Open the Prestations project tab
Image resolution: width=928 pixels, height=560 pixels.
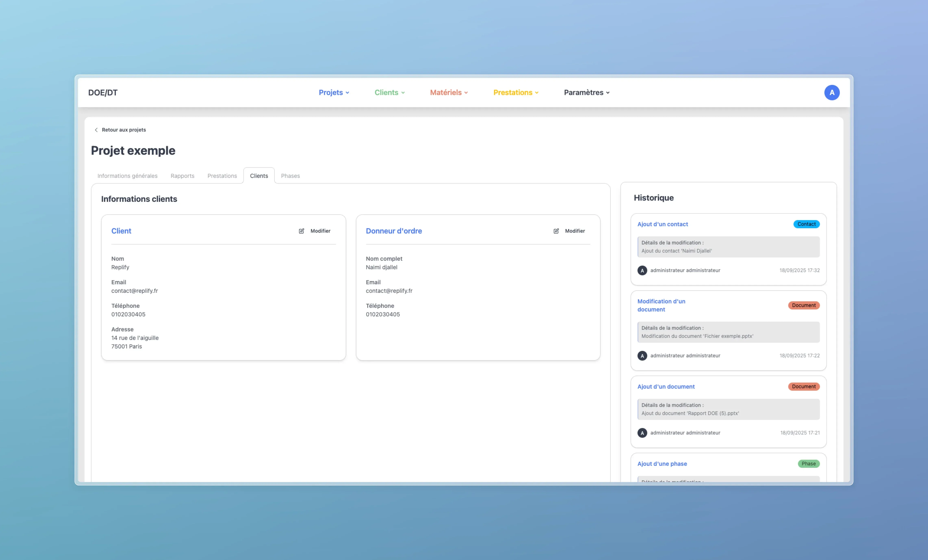(x=222, y=176)
